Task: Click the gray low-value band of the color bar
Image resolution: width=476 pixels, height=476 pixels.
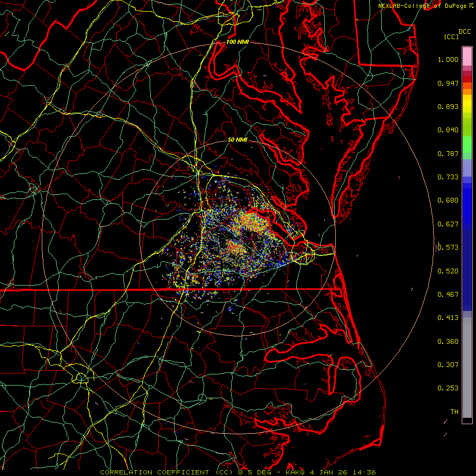Action: coord(467,368)
